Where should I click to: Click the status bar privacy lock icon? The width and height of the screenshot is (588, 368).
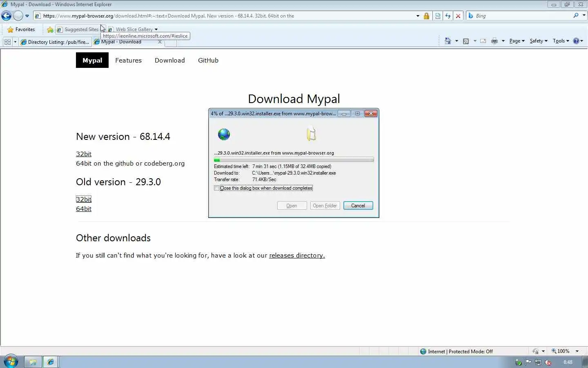[x=535, y=351]
